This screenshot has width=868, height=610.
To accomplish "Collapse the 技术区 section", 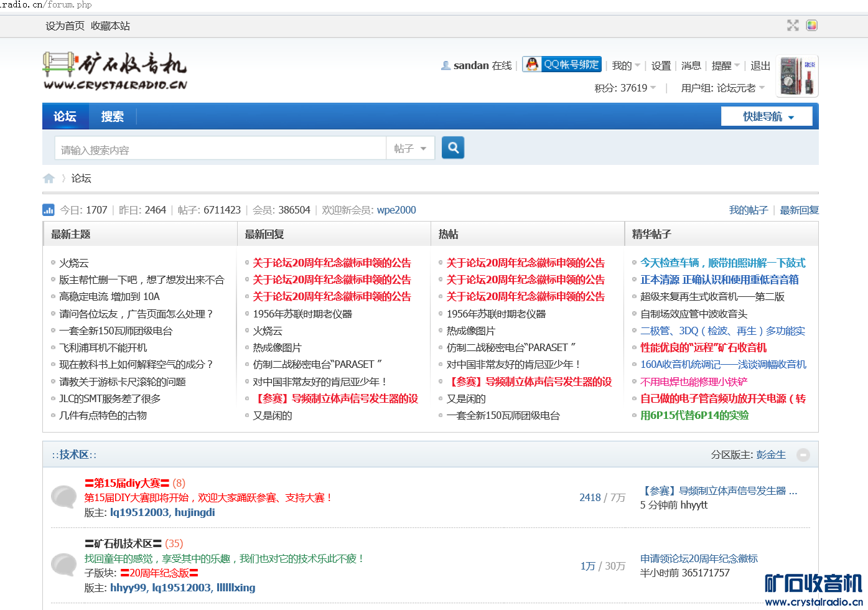I will 803,455.
